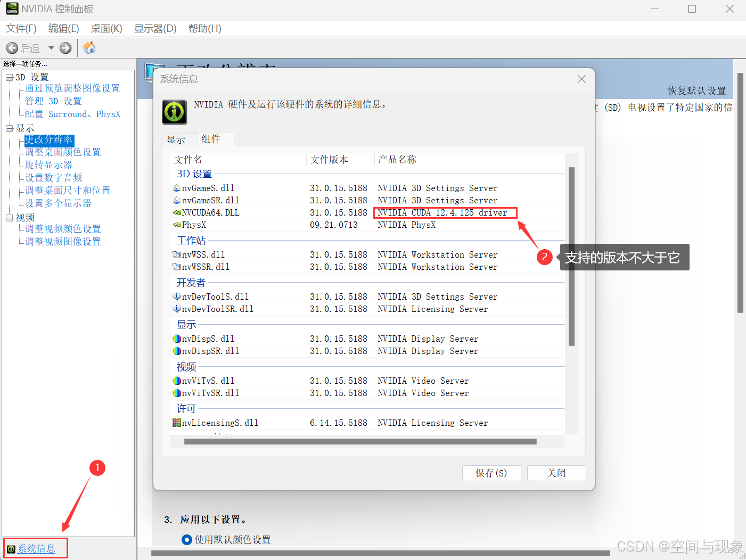The height and width of the screenshot is (560, 746).
Task: Click the Back arrow icon in toolbar
Action: pyautogui.click(x=12, y=48)
